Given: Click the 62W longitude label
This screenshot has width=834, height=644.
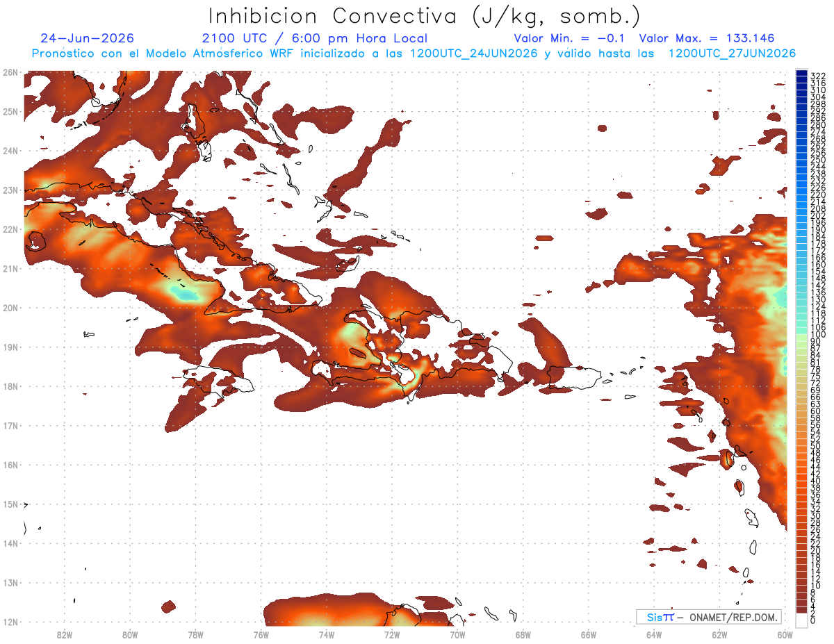Looking at the screenshot, I should coord(719,635).
